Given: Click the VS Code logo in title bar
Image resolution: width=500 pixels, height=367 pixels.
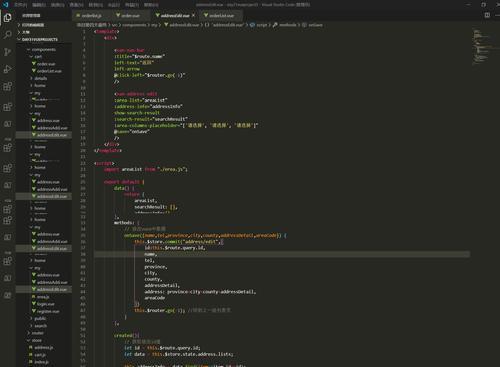Looking at the screenshot, I should click(5, 5).
